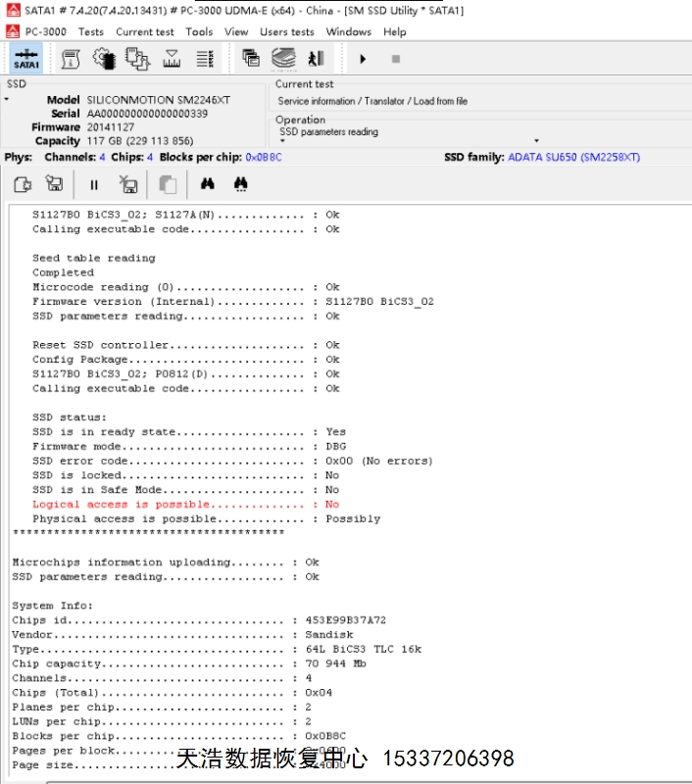Click the save log floppy icon

55,183
